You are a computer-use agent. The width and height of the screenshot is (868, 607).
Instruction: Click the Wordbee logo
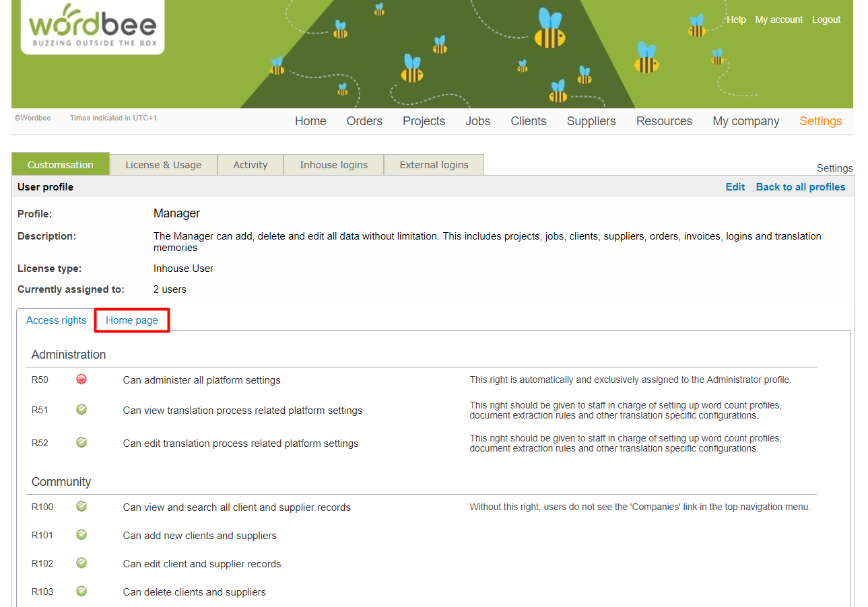tap(92, 26)
